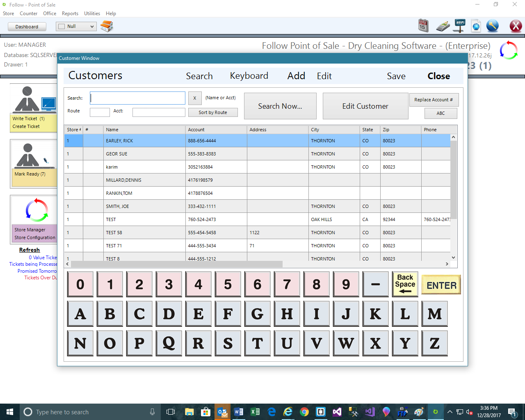Open the Mark Ready person icon

click(x=34, y=155)
